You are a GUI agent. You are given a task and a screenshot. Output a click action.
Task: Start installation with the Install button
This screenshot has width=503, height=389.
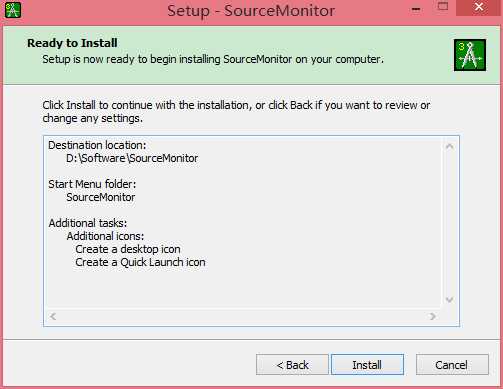367,365
